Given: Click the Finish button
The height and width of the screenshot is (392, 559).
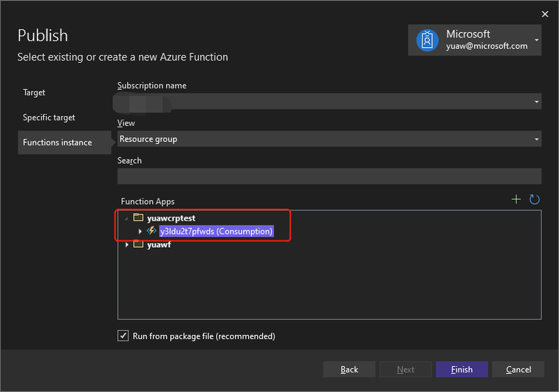Looking at the screenshot, I should [x=461, y=369].
